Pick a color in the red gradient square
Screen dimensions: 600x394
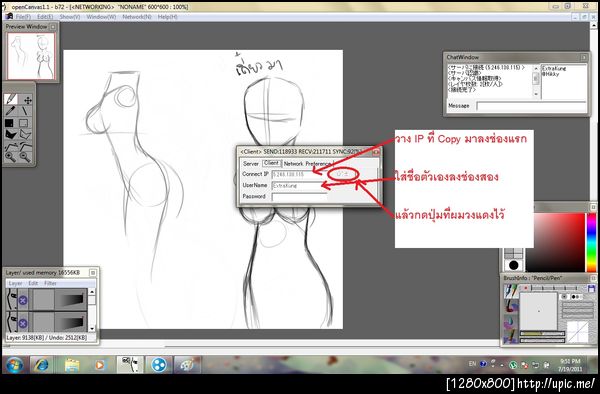coord(555,242)
